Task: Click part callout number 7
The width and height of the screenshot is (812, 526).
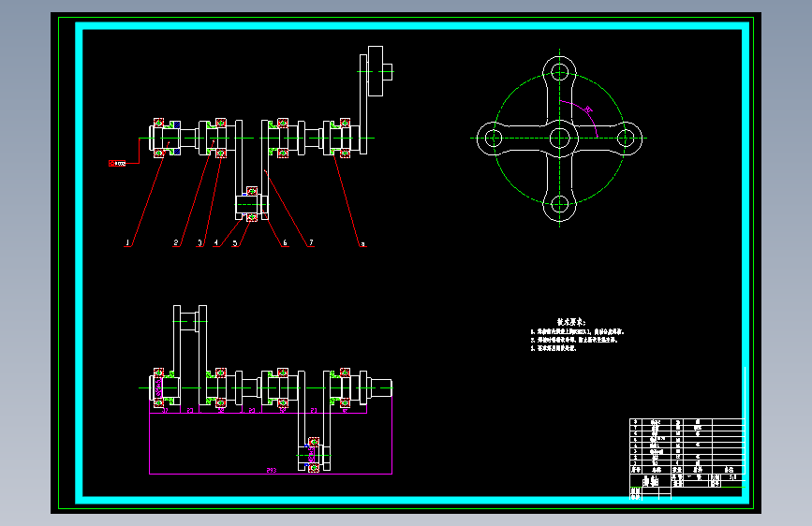Action: [x=311, y=242]
